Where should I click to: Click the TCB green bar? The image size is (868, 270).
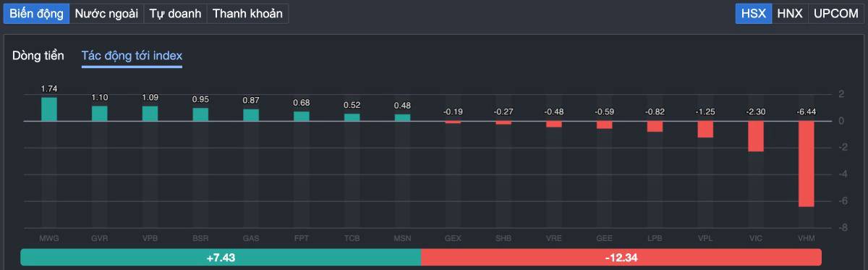click(352, 117)
